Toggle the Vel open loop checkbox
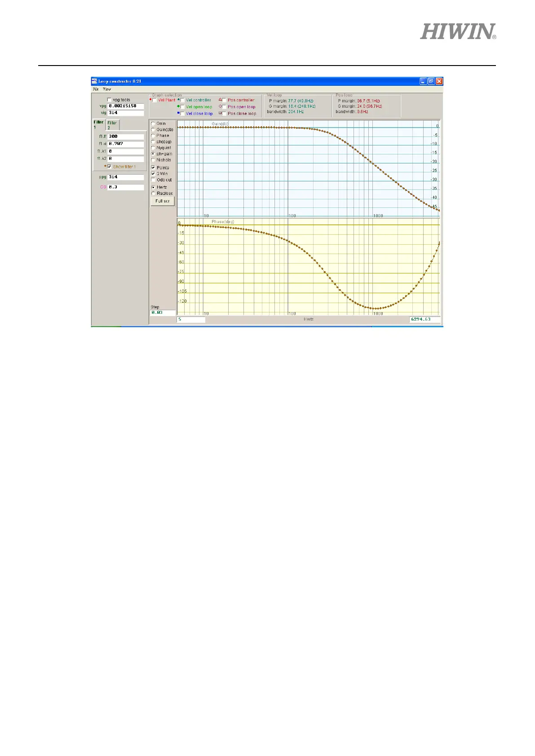Image resolution: width=535 pixels, height=756 pixels. pos(182,107)
